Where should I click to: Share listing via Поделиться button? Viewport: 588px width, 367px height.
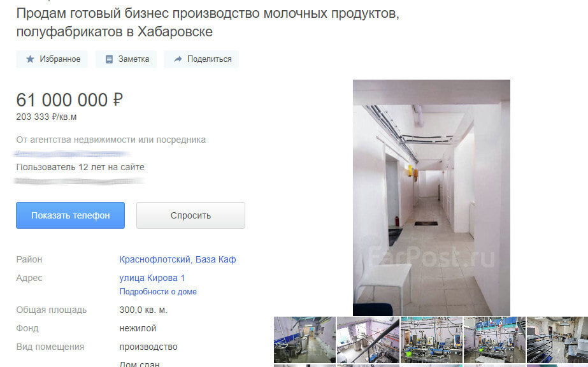[201, 59]
